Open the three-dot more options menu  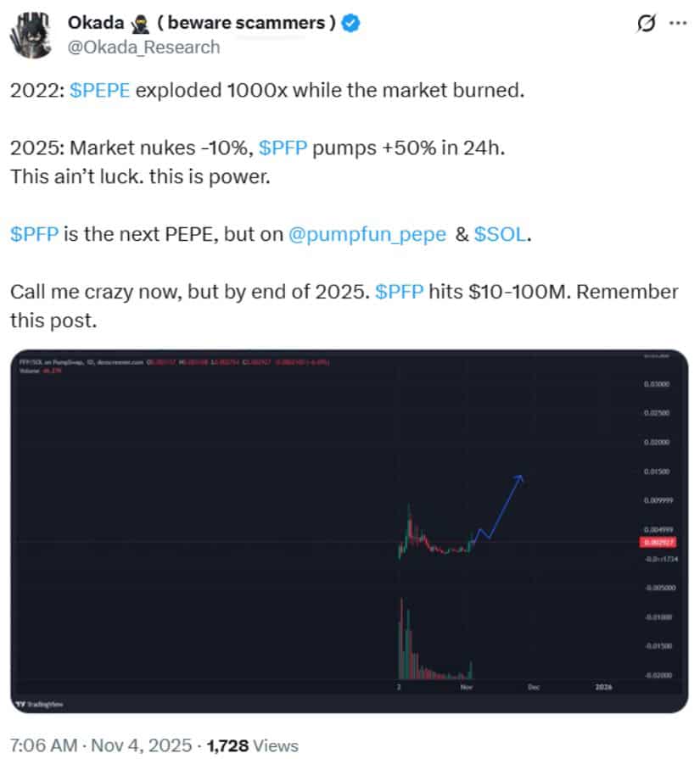pyautogui.click(x=678, y=24)
